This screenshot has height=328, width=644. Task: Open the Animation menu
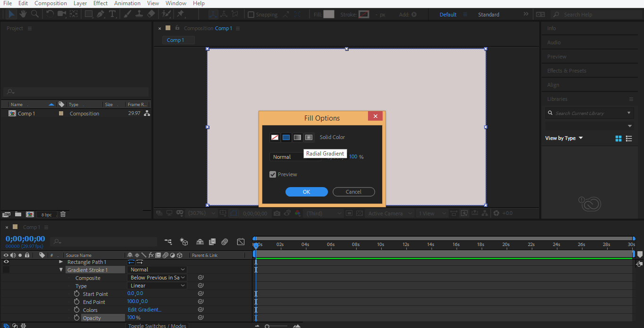tap(127, 3)
